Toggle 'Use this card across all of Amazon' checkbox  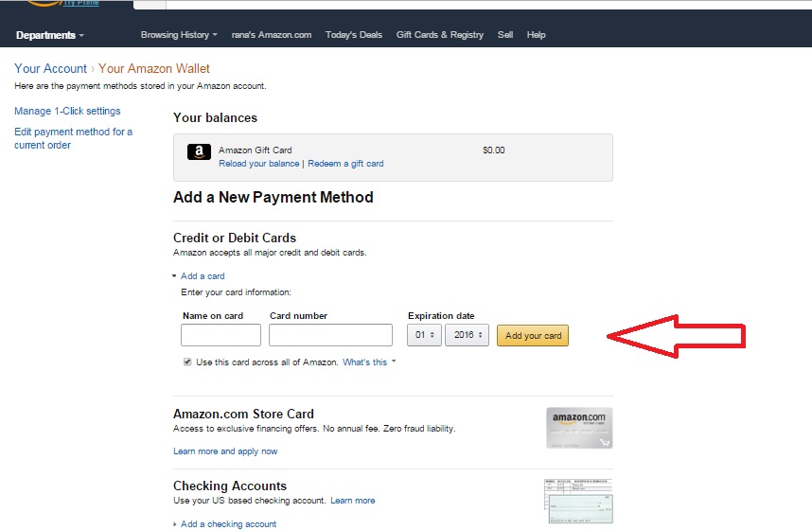tap(187, 362)
